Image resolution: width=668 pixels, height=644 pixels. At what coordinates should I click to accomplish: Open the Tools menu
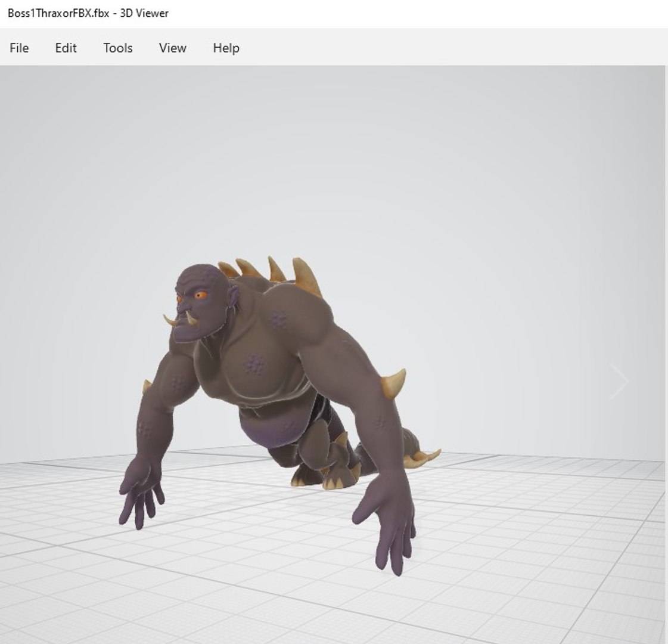point(117,48)
